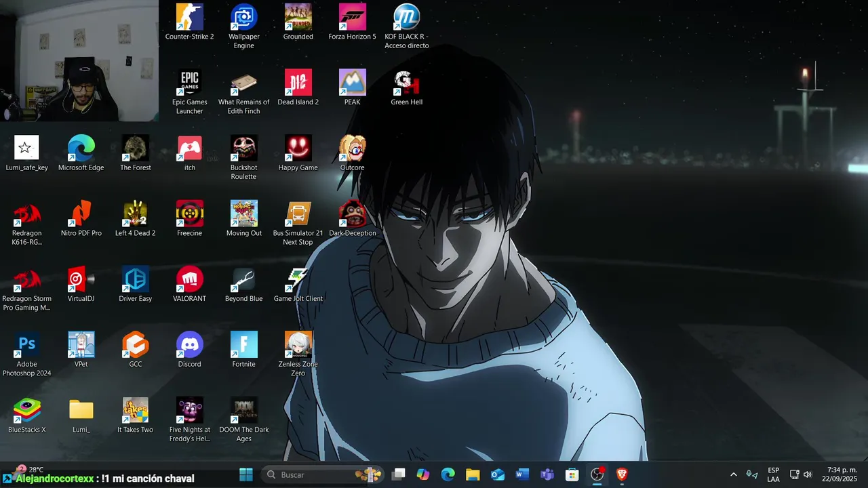Open Outlook from the taskbar

click(x=498, y=474)
